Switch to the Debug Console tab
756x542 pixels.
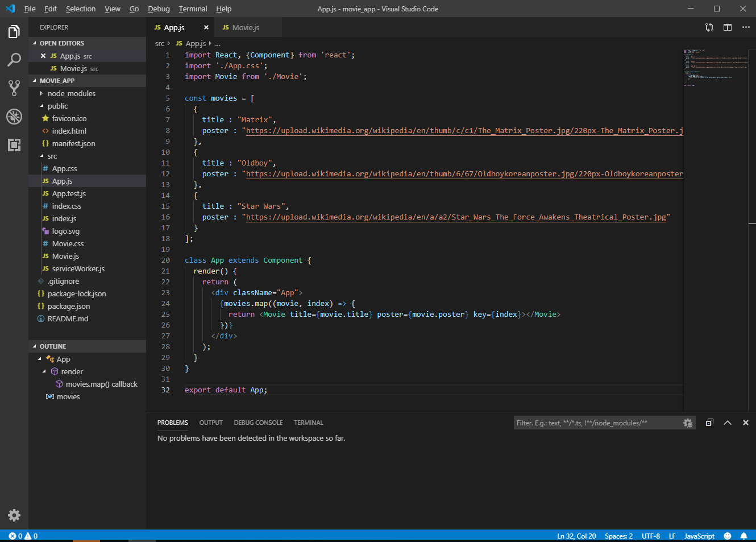[x=258, y=423]
